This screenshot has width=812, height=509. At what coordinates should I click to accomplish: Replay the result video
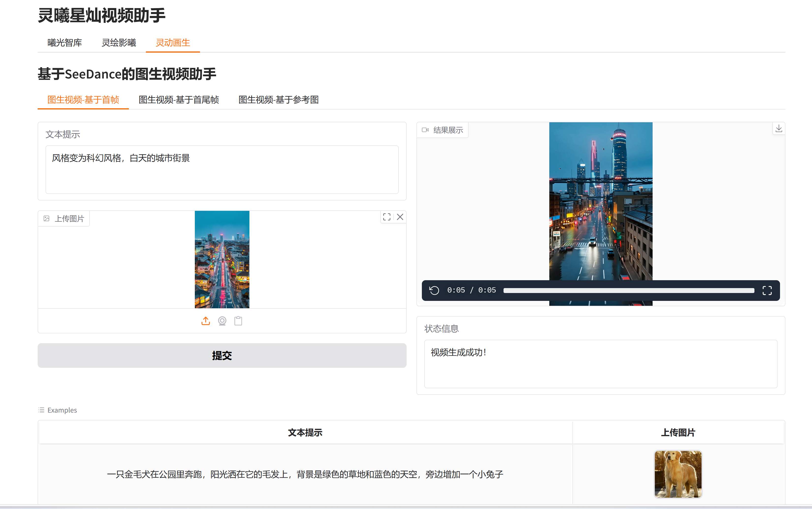coord(434,290)
